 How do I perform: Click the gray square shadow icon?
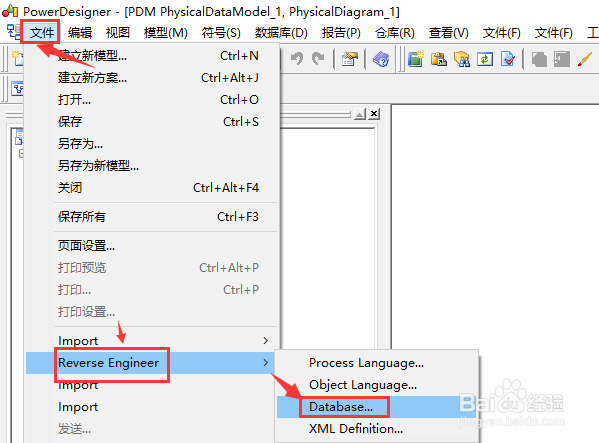point(562,59)
